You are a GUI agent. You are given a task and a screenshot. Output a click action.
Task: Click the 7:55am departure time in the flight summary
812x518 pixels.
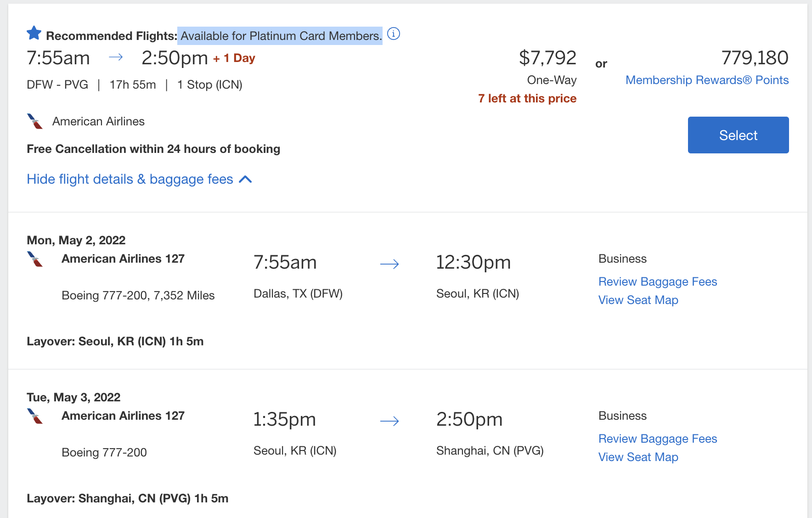pyautogui.click(x=58, y=58)
